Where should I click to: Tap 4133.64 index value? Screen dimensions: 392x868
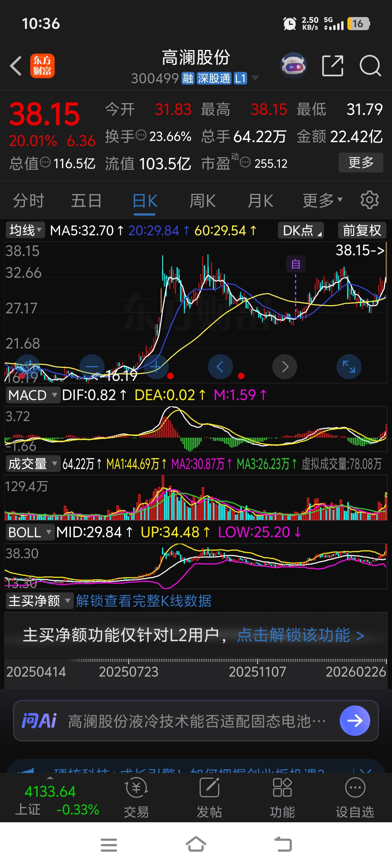point(50,791)
